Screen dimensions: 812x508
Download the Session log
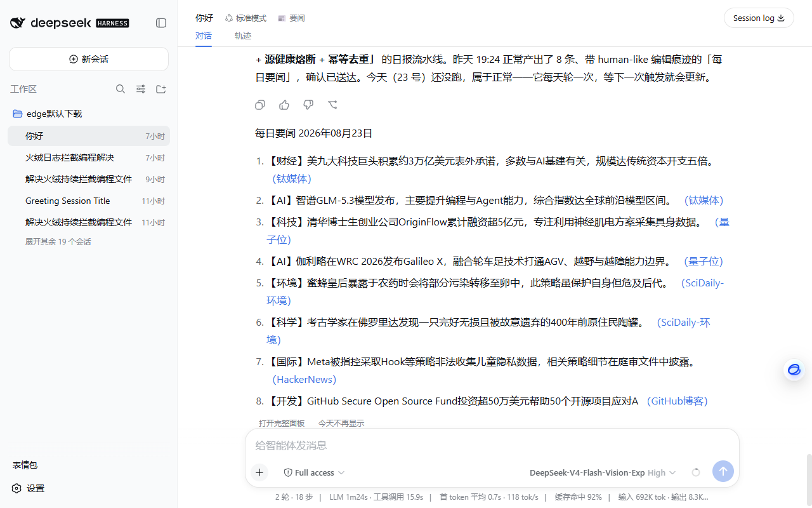pos(759,18)
